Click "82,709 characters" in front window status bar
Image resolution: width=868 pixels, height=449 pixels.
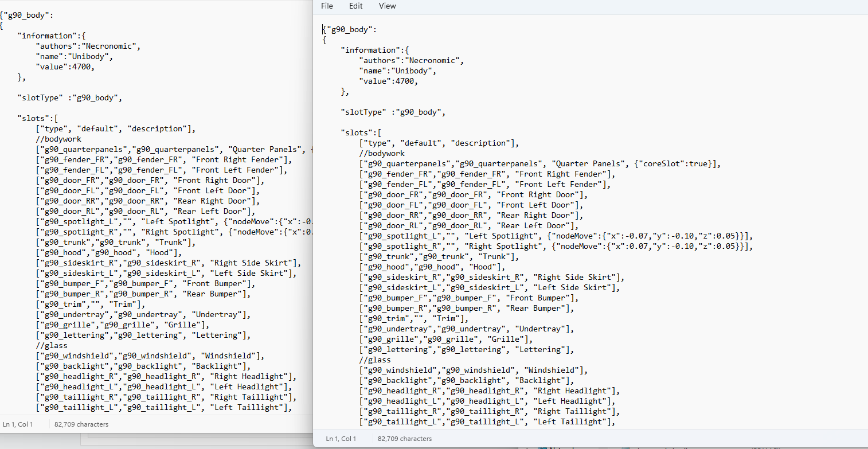pyautogui.click(x=405, y=439)
